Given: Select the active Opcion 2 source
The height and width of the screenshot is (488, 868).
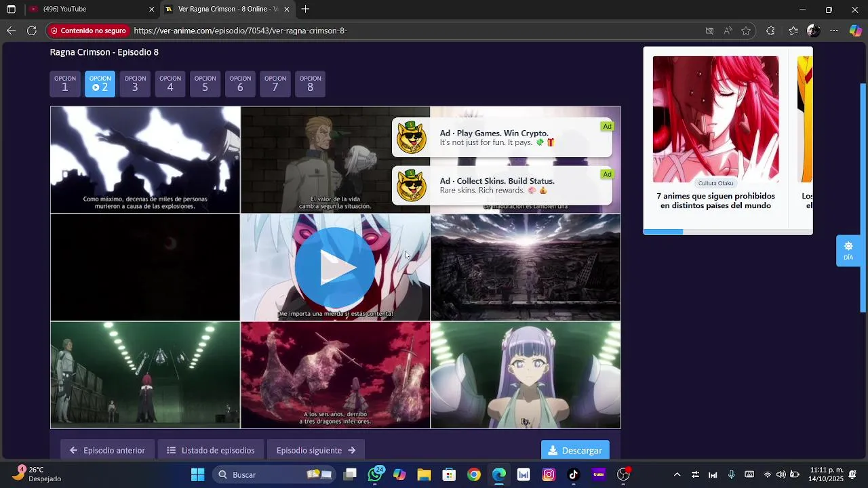Looking at the screenshot, I should (100, 84).
